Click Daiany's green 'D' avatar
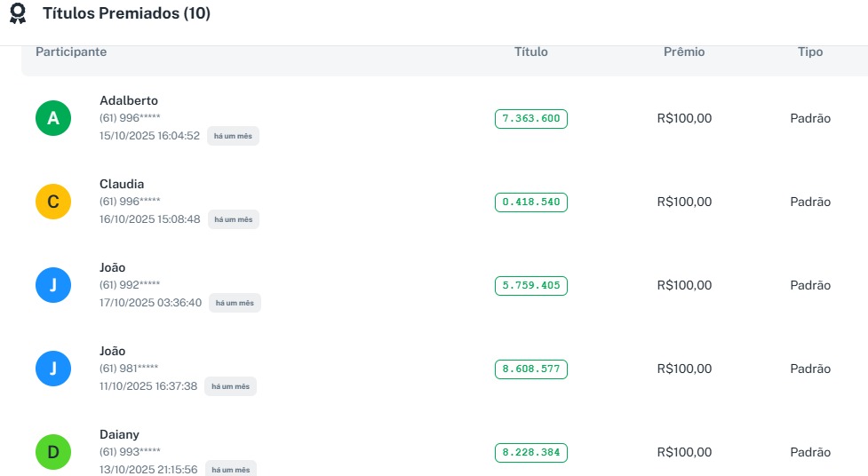Screen dimensions: 868x476 coord(53,452)
